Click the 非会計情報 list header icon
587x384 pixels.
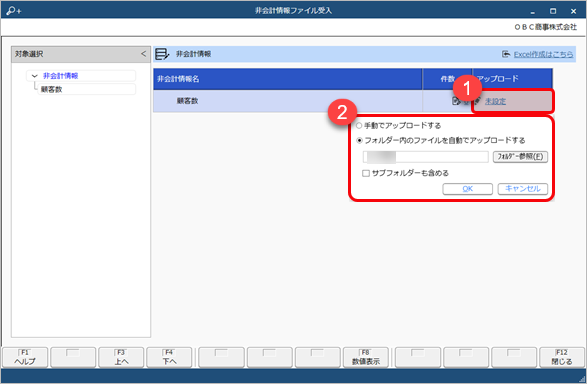162,54
